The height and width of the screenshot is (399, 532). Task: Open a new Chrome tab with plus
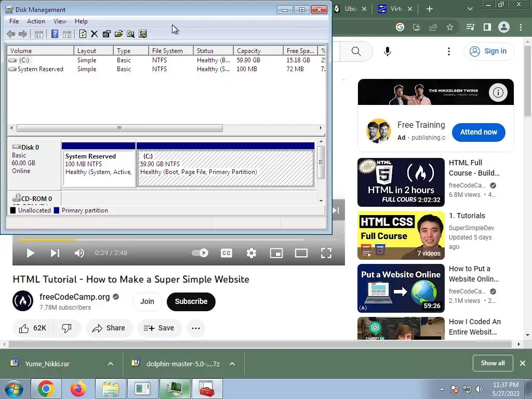(430, 9)
